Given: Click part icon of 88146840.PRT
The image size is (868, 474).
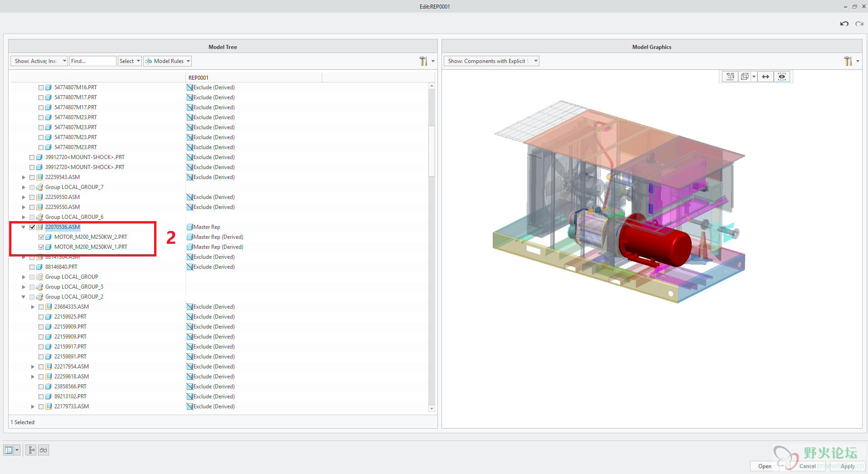Looking at the screenshot, I should point(39,267).
